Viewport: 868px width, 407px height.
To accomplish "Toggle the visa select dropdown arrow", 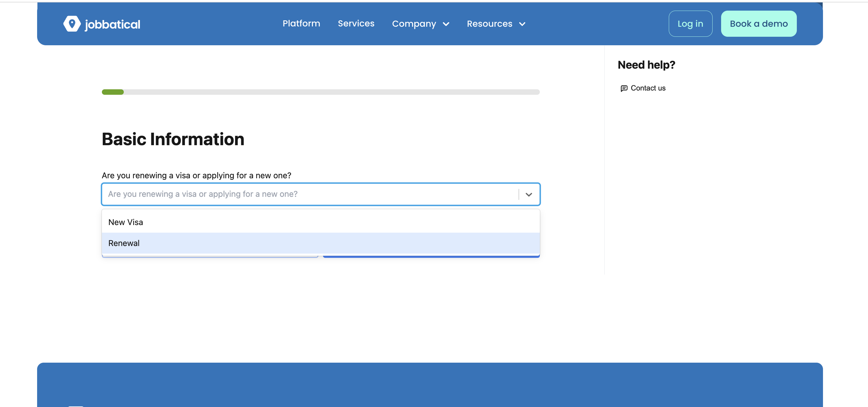I will coord(528,194).
